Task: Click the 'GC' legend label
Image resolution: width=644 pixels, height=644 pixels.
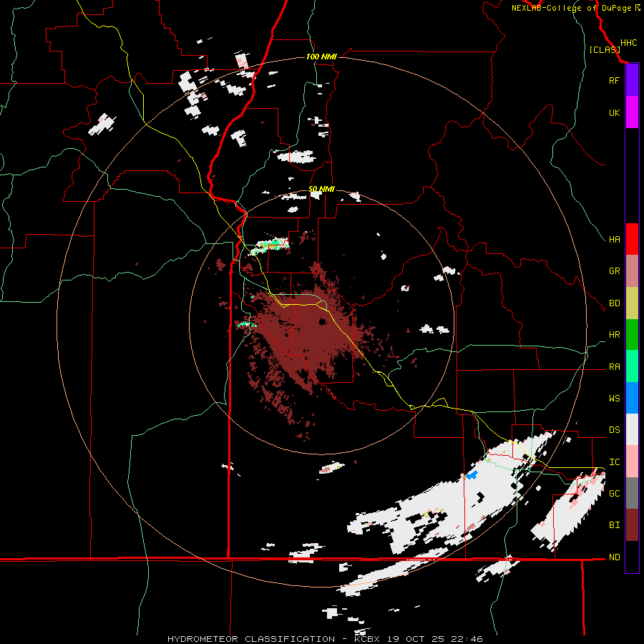Action: [x=614, y=494]
